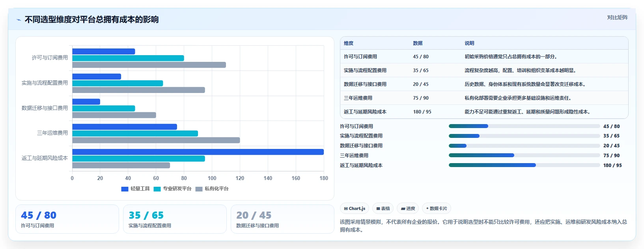Click the 说明 table column header
The height and width of the screenshot is (249, 644).
[469, 43]
